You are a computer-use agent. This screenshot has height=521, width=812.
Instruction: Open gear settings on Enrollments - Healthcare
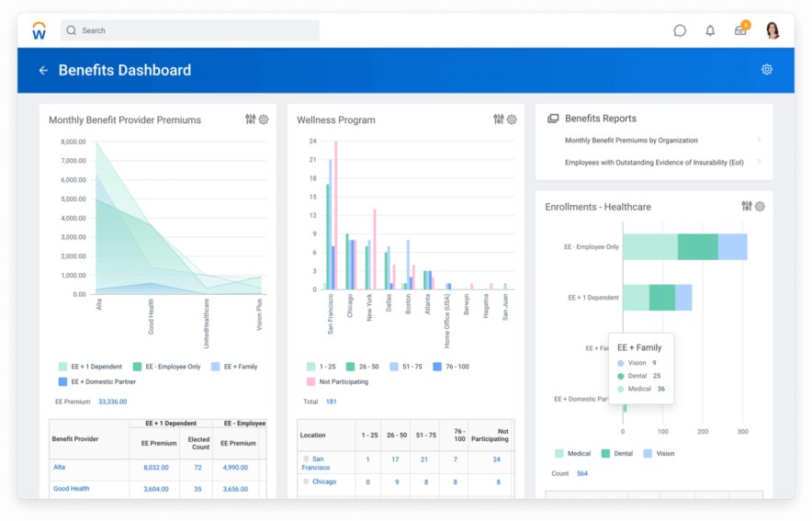click(760, 206)
